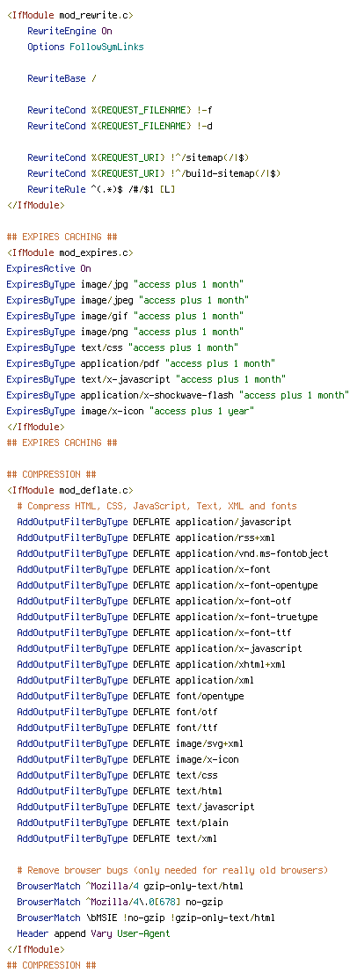Click ExpiresByType application/pdf line
The image size is (357, 980).
point(141,363)
